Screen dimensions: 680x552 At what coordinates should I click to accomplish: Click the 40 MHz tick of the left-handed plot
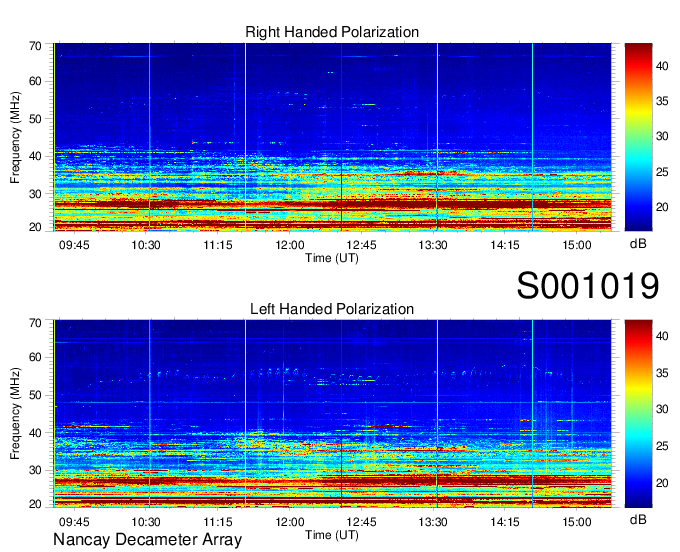coord(35,433)
